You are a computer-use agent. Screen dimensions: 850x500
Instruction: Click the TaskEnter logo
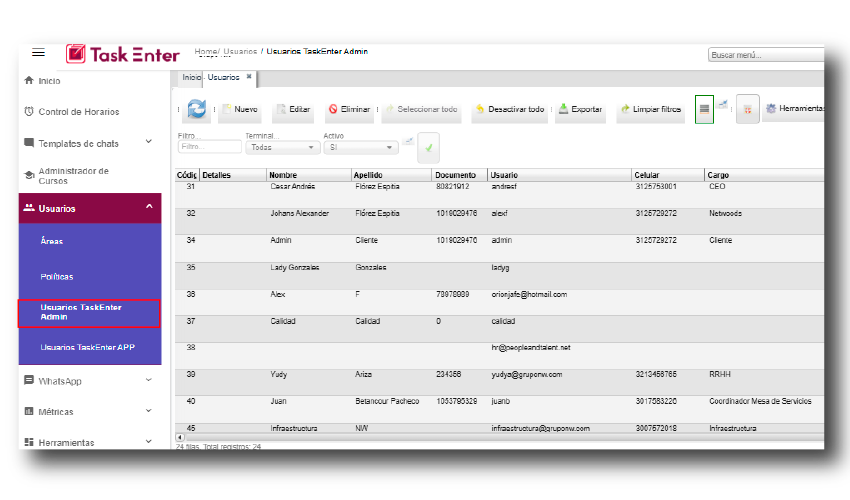point(123,54)
